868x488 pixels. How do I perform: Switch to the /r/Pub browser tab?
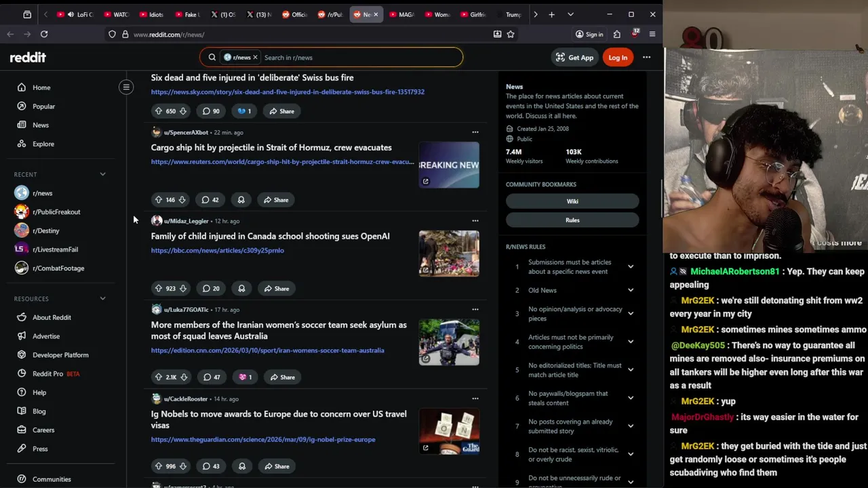tap(330, 14)
